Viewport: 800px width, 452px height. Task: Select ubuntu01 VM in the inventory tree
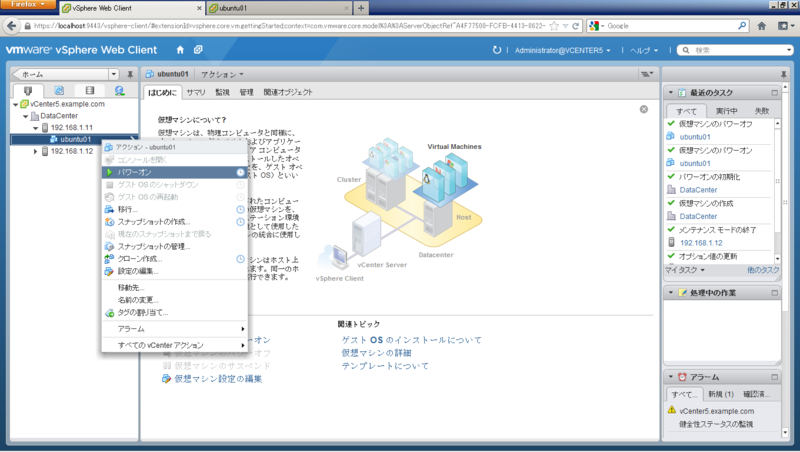click(74, 139)
